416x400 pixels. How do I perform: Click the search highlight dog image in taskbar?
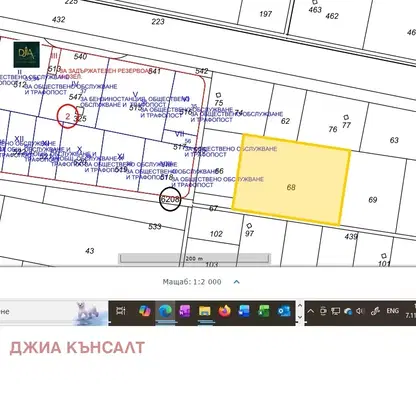(90, 313)
